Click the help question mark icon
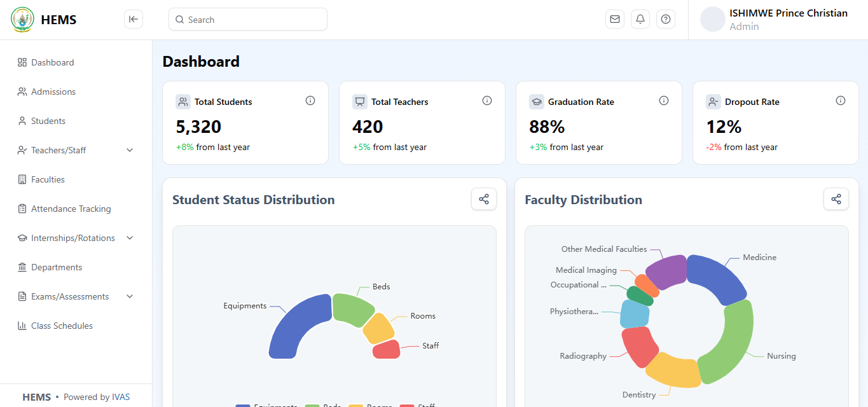 (666, 19)
